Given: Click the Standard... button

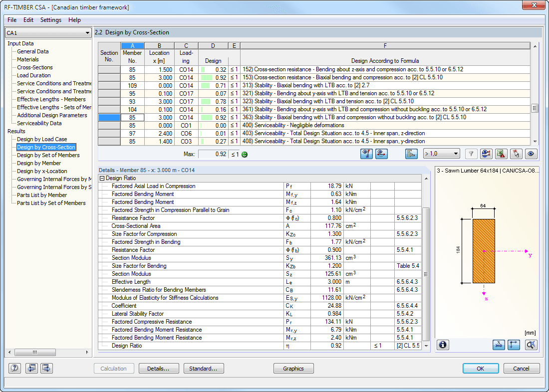Looking at the screenshot, I should coord(204,369).
